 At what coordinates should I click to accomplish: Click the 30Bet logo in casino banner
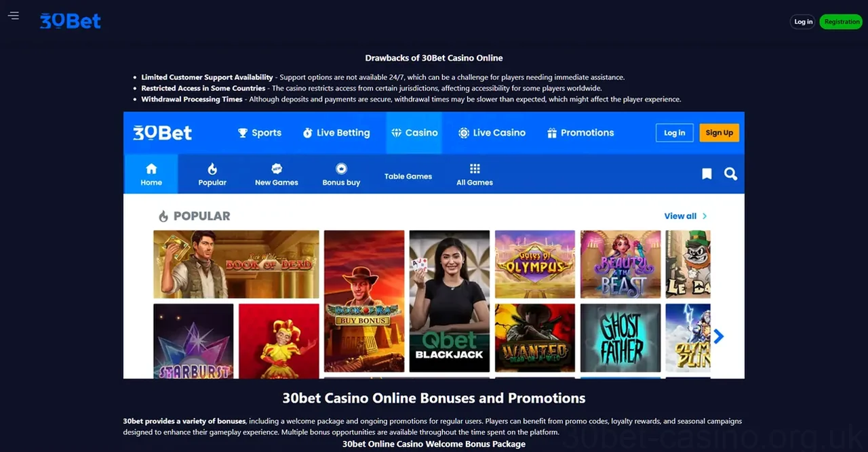coord(163,133)
